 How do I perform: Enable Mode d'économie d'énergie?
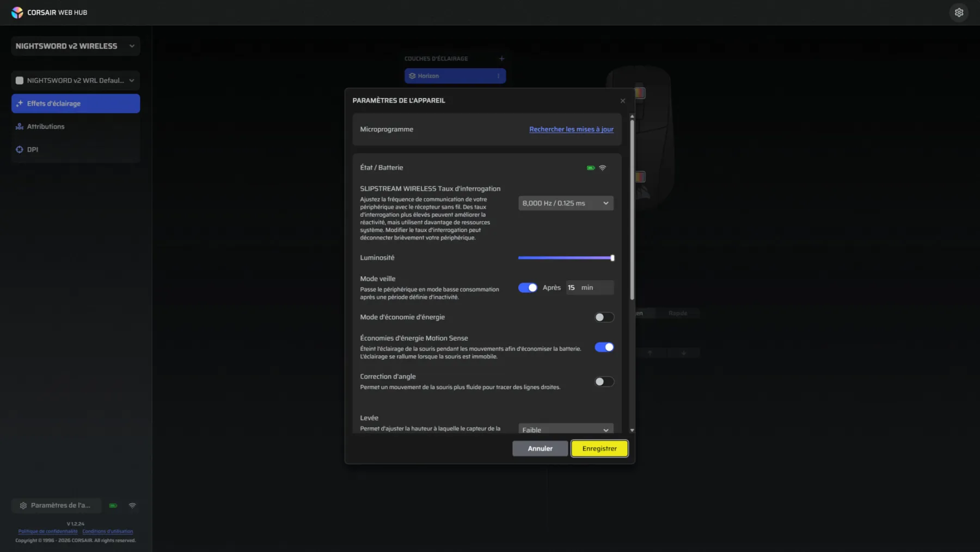(x=604, y=317)
